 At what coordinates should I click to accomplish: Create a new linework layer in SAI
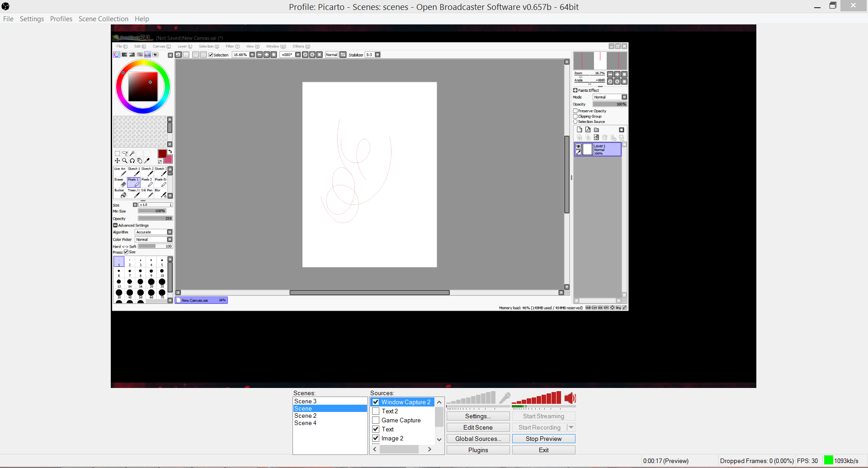pyautogui.click(x=588, y=130)
